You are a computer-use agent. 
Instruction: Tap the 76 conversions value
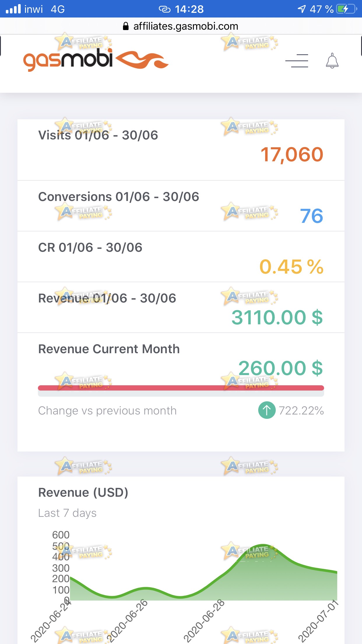[312, 216]
